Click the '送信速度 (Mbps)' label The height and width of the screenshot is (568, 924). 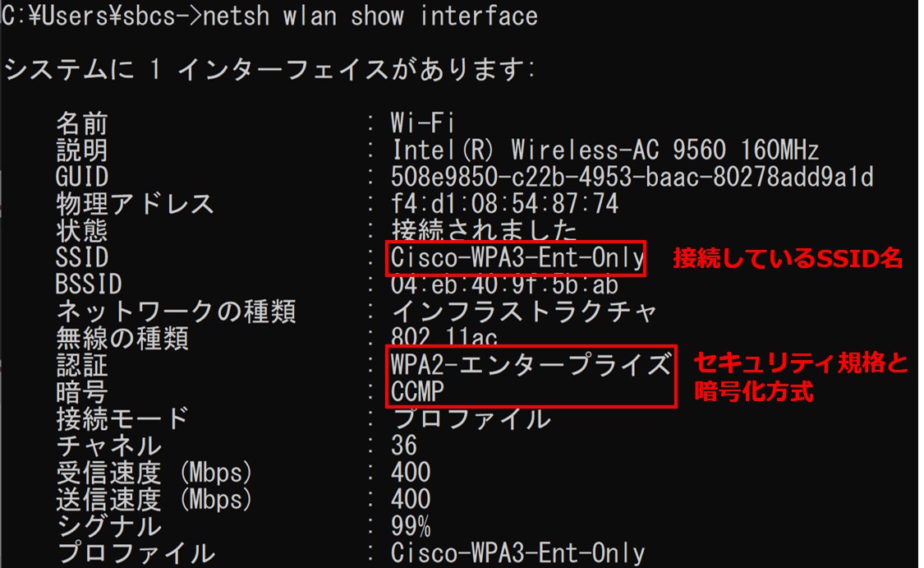coord(154,500)
